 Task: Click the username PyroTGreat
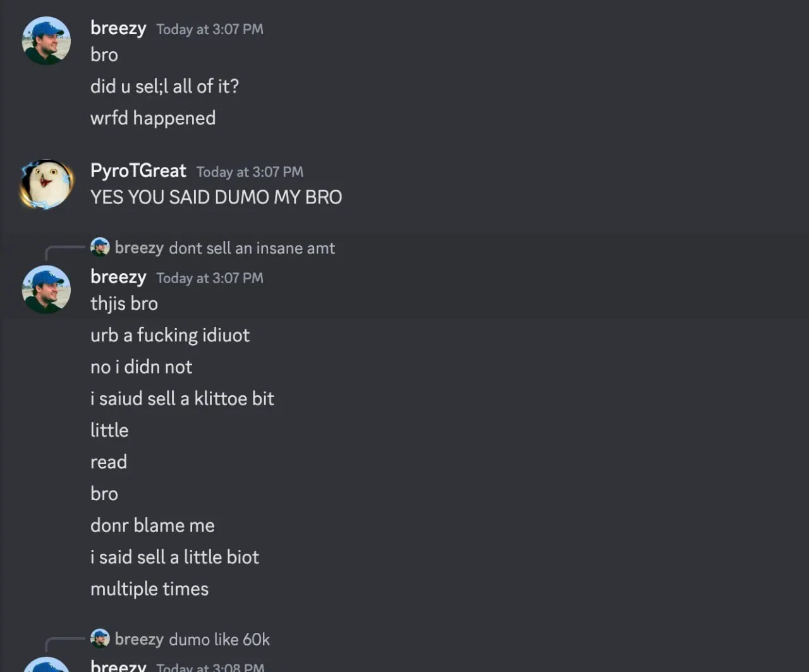[x=138, y=171]
